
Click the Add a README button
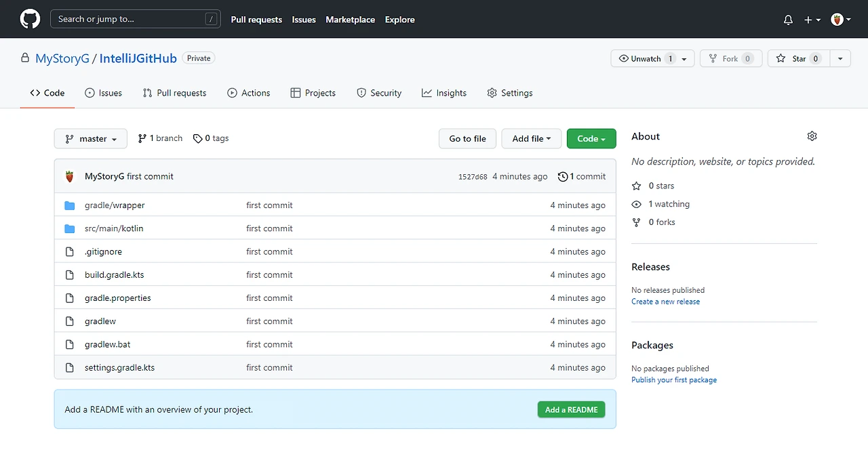tap(571, 409)
